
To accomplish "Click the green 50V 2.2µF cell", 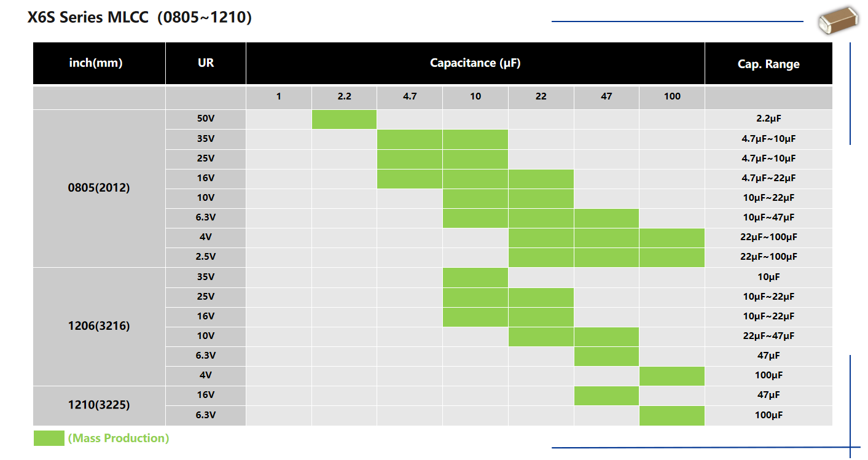I will [x=344, y=119].
